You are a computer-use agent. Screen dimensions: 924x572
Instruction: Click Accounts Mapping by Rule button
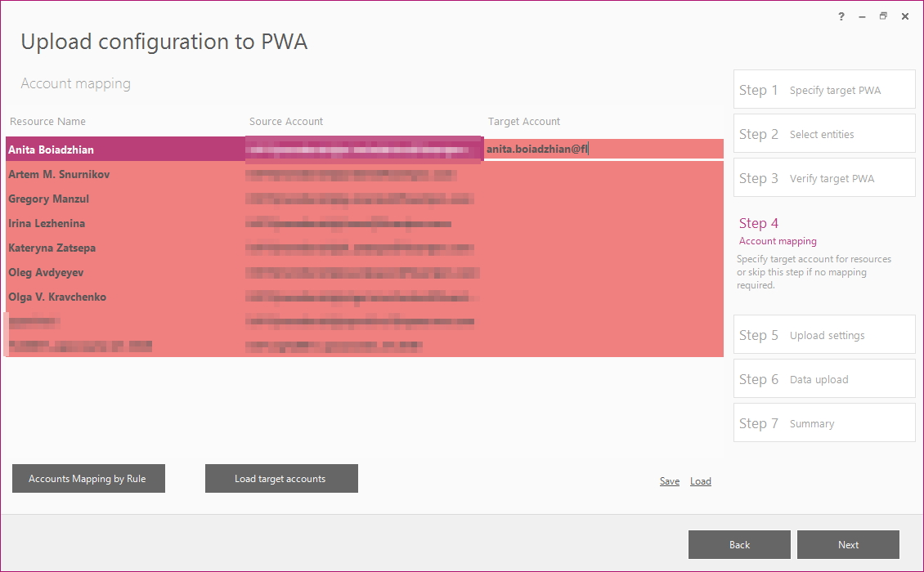88,478
